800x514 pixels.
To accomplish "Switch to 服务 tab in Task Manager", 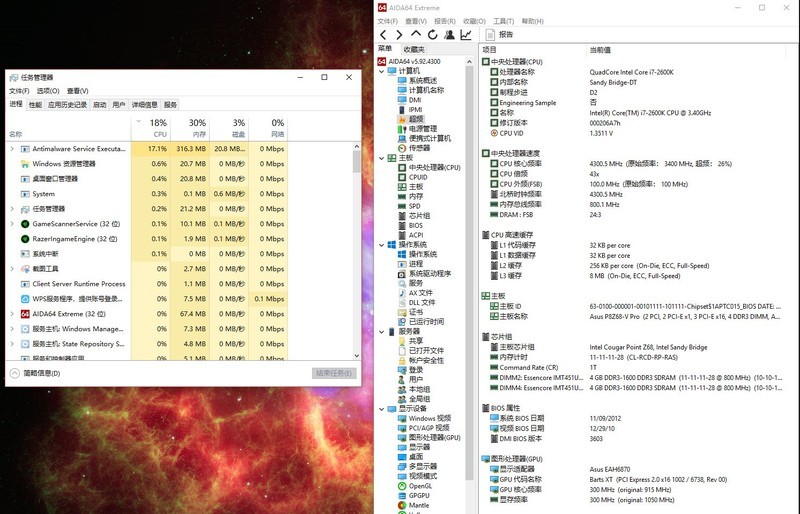I will click(x=170, y=105).
